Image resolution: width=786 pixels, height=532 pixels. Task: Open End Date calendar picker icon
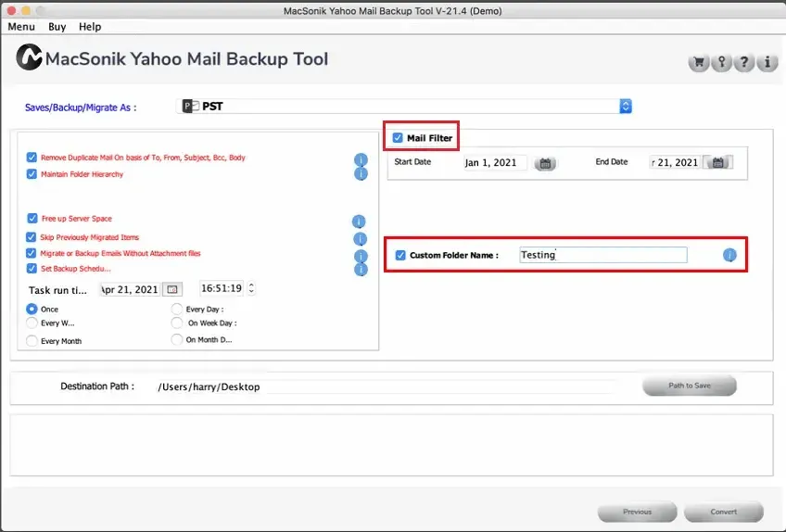717,162
